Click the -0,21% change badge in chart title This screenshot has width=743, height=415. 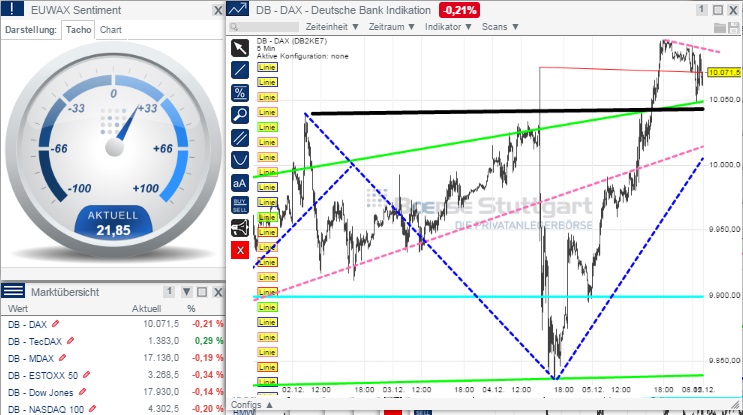[459, 10]
